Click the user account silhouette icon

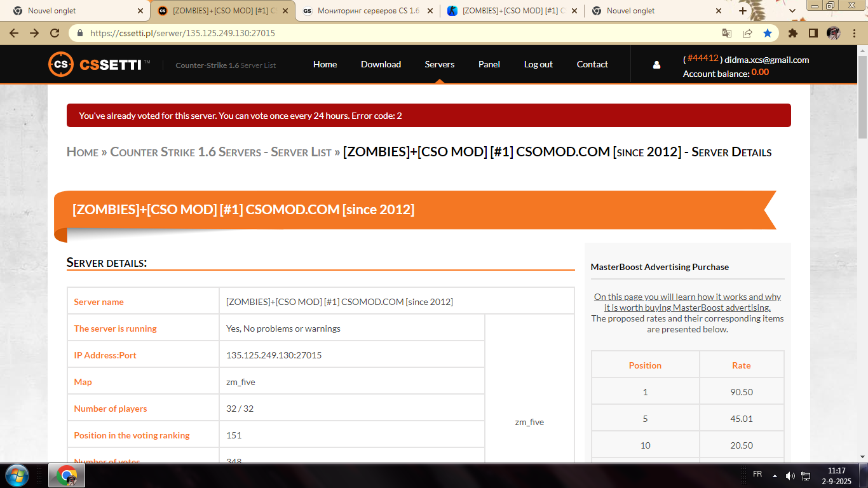656,65
